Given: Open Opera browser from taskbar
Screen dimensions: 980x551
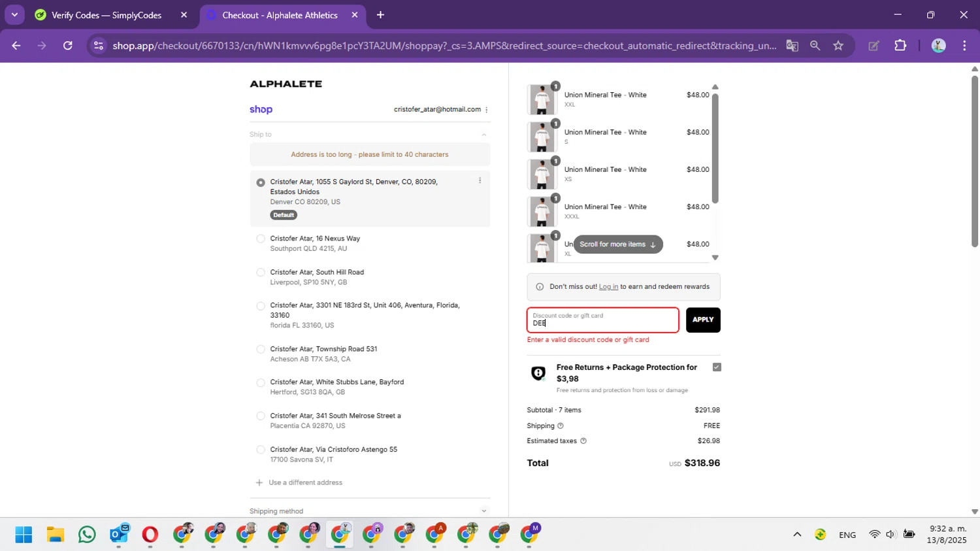Looking at the screenshot, I should pyautogui.click(x=150, y=535).
